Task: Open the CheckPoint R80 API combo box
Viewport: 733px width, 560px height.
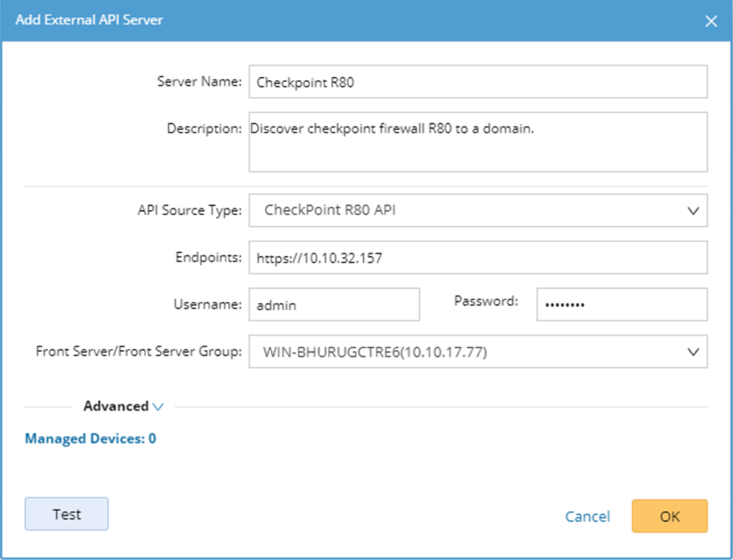Action: pos(477,211)
